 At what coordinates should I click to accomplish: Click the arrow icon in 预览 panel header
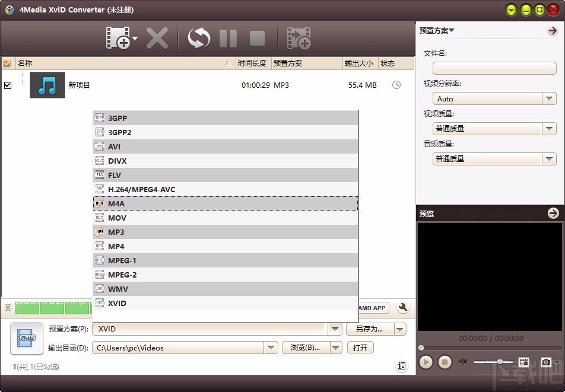click(553, 213)
